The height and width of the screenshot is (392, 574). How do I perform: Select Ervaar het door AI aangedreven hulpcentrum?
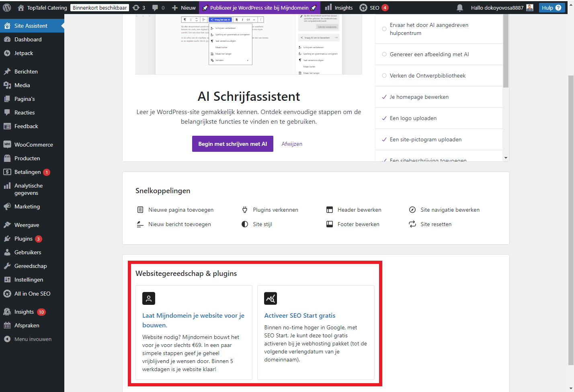pyautogui.click(x=439, y=29)
